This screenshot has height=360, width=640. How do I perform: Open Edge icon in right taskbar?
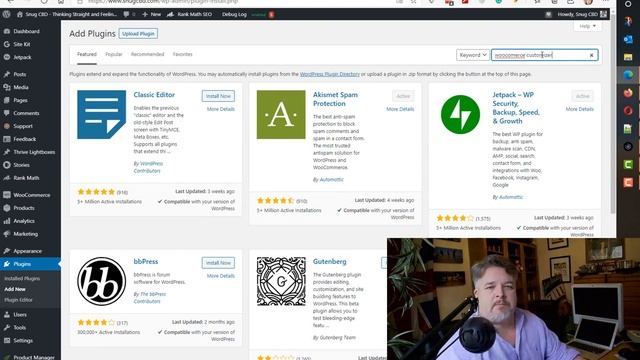(628, 75)
